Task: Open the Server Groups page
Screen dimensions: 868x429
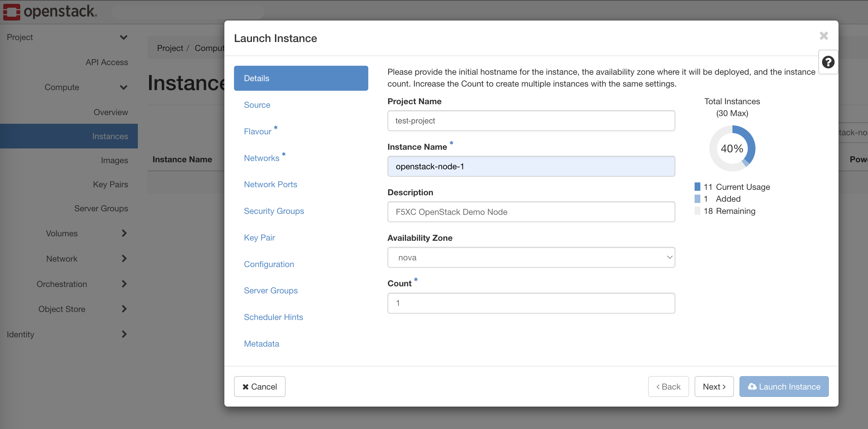Action: pos(101,208)
